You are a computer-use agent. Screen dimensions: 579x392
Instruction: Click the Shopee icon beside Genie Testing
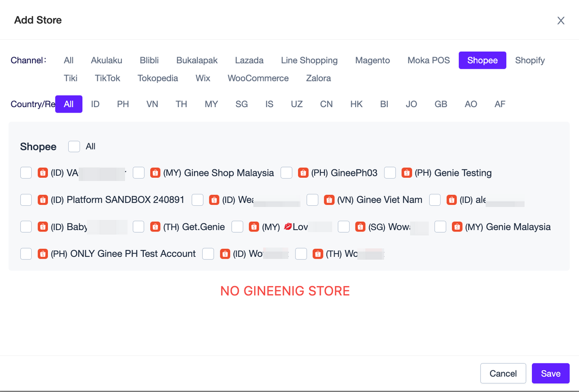407,173
